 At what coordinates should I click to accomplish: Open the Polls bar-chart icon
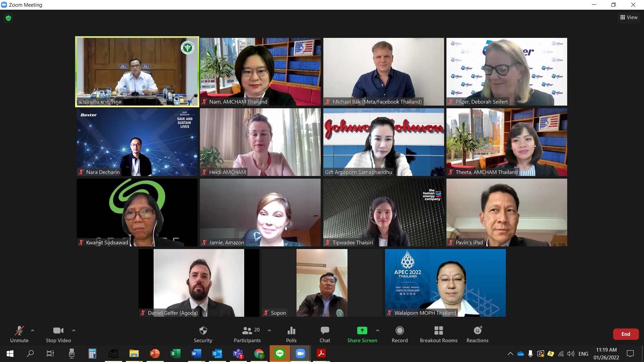click(291, 334)
